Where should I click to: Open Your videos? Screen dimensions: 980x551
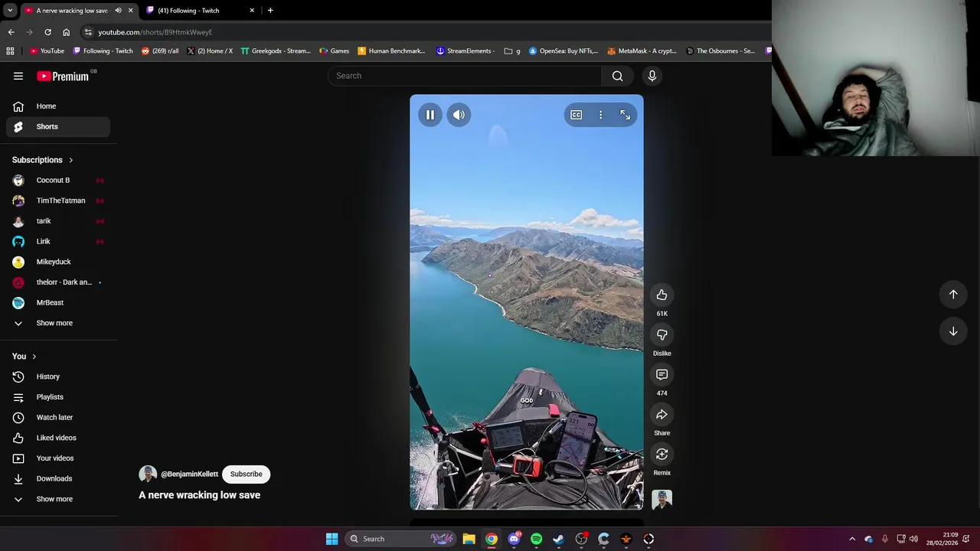(58, 458)
